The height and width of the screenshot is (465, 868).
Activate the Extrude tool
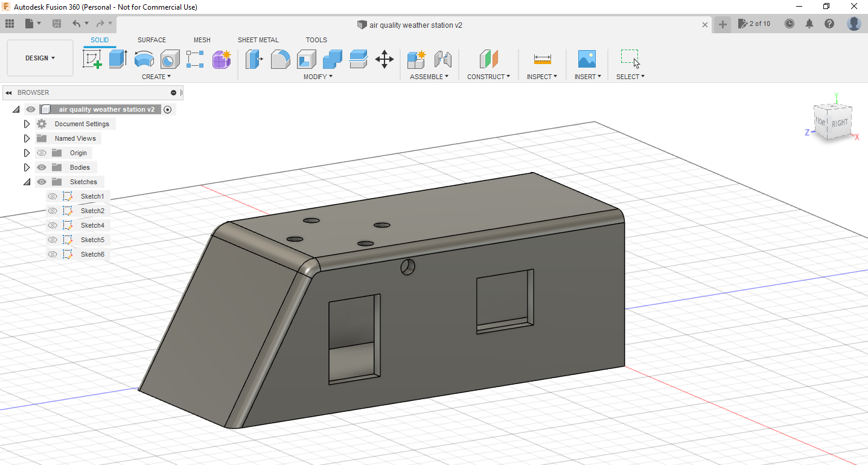(116, 59)
